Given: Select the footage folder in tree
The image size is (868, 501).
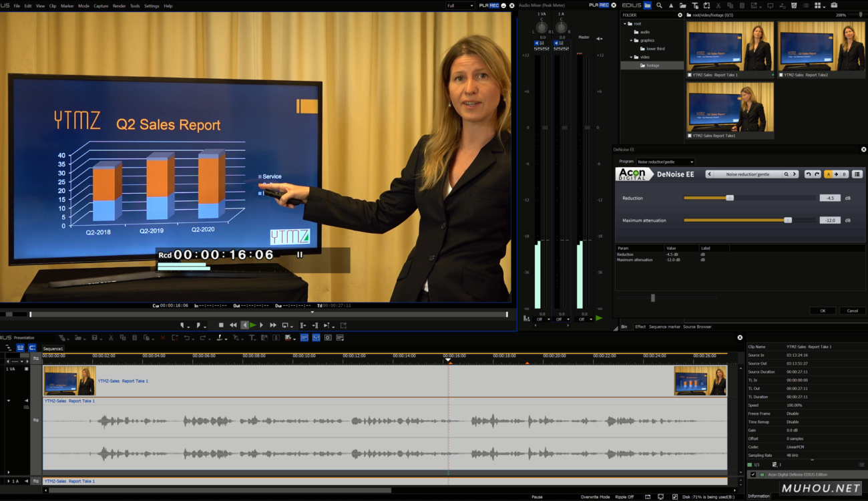Looking at the screenshot, I should pos(652,65).
